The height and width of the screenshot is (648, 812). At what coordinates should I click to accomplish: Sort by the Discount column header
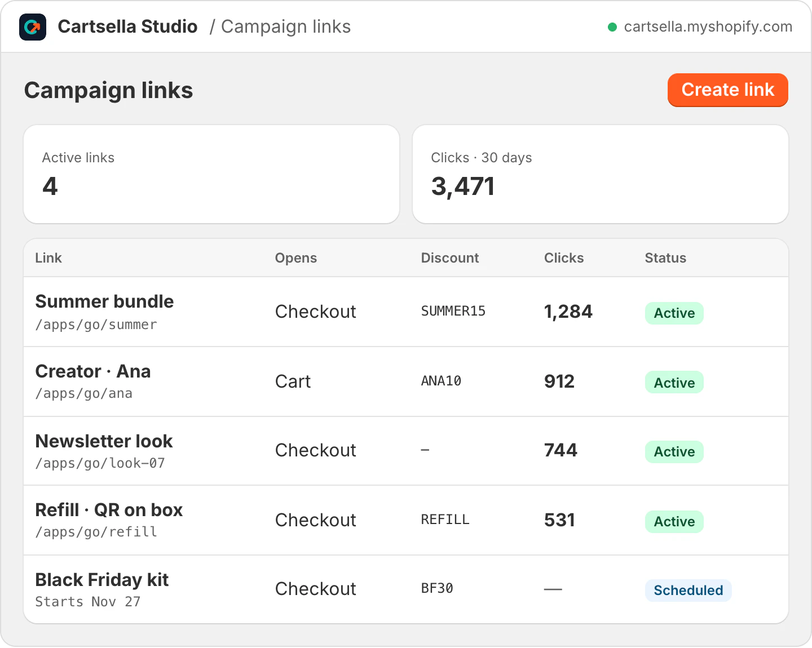coord(450,258)
